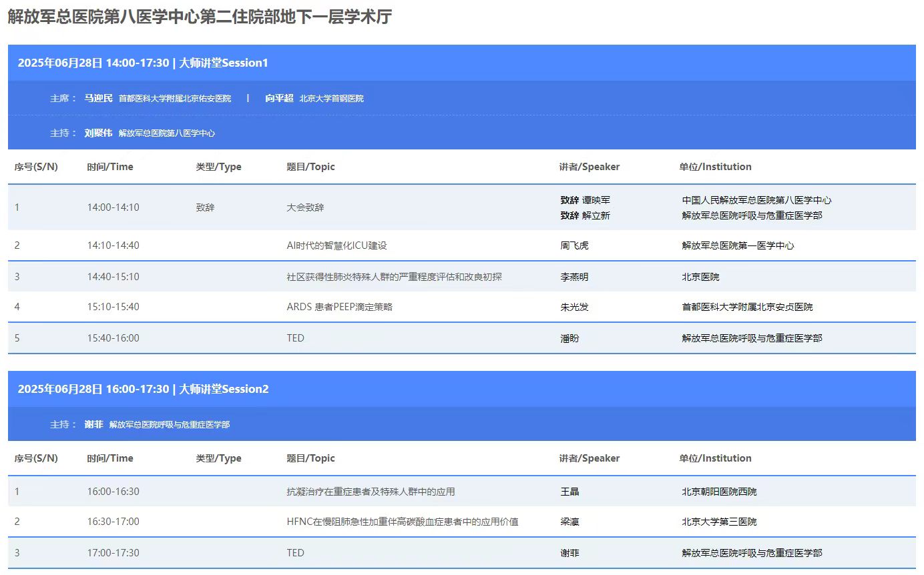
Task: Select TED topic in the 17:00-17:30 row
Action: tap(295, 553)
